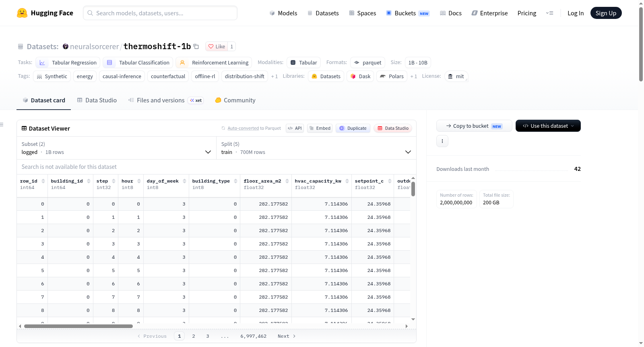
Task: Select the Tabular modality tag
Action: [x=304, y=62]
